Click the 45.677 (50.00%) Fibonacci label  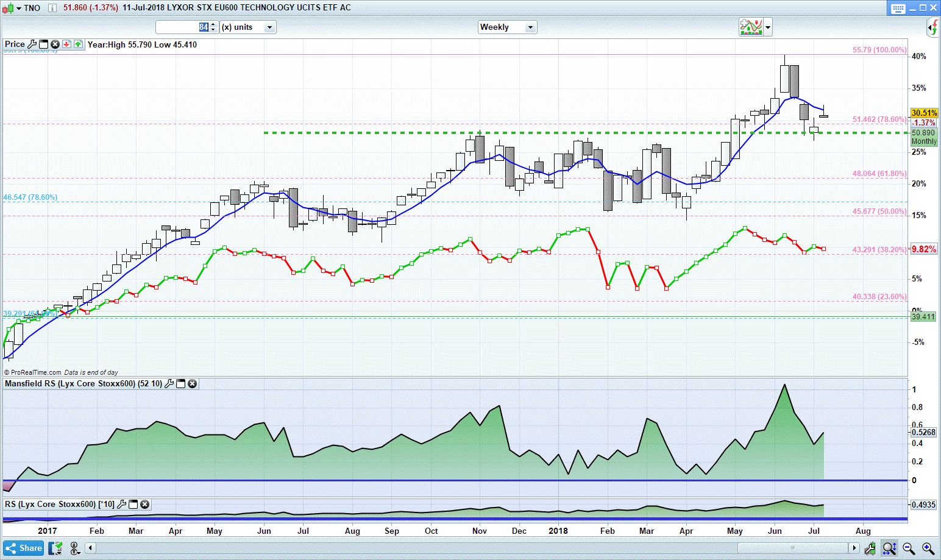tap(879, 211)
